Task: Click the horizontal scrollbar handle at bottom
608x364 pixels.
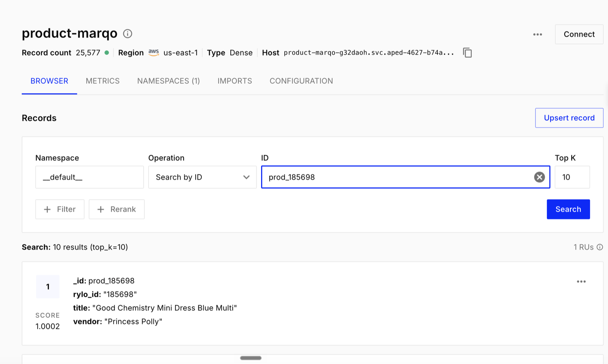Action: (251, 358)
